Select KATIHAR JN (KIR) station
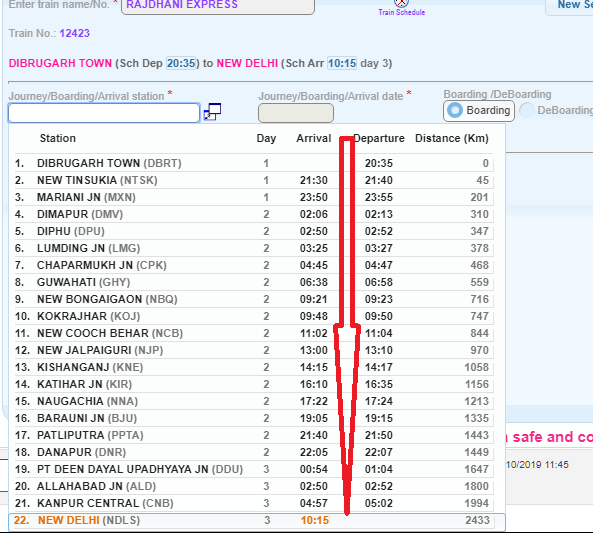This screenshot has height=533, width=593. point(254,384)
